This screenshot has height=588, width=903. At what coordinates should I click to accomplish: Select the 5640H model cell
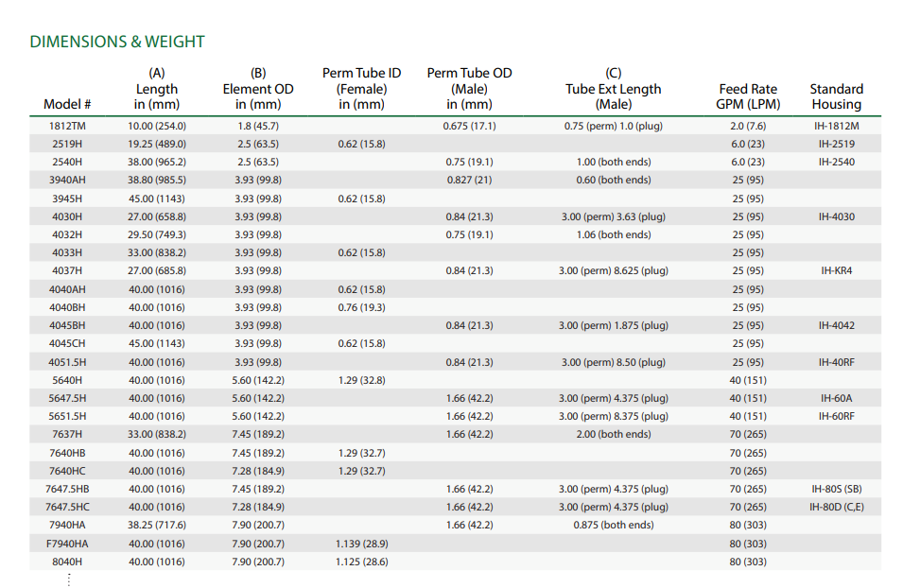point(67,380)
